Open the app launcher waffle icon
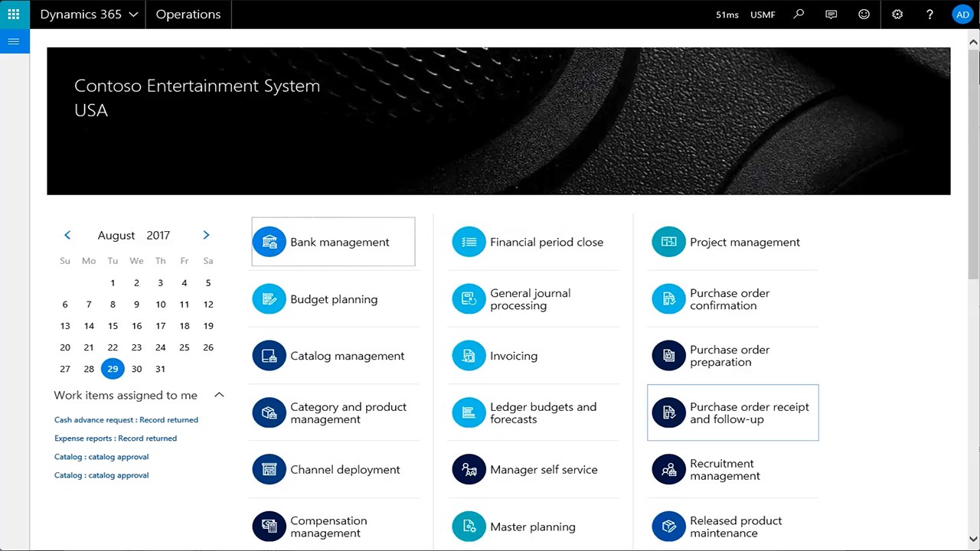Image resolution: width=980 pixels, height=551 pixels. pos(14,15)
